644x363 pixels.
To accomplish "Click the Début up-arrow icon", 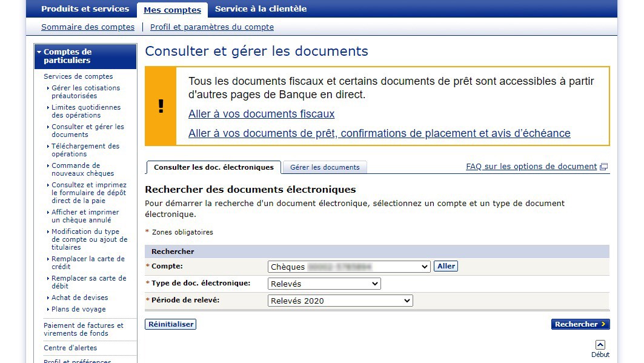I will pyautogui.click(x=600, y=344).
